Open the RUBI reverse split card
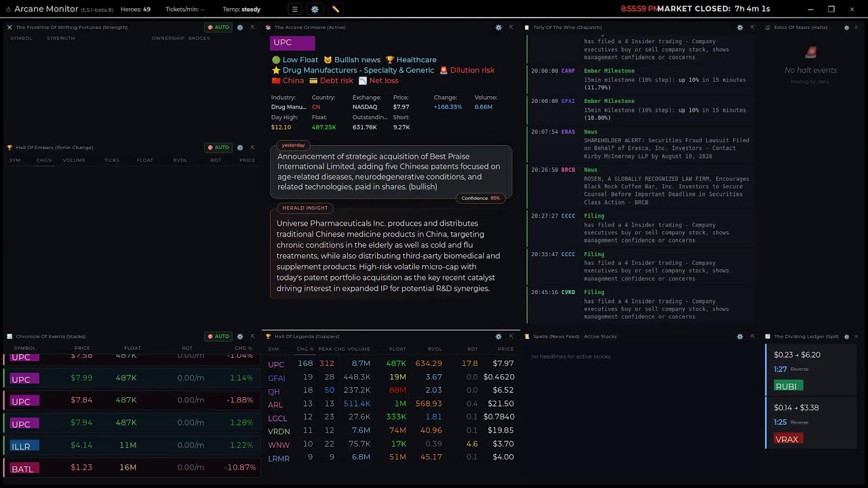Screen dimensions: 868x488 click(x=812, y=370)
